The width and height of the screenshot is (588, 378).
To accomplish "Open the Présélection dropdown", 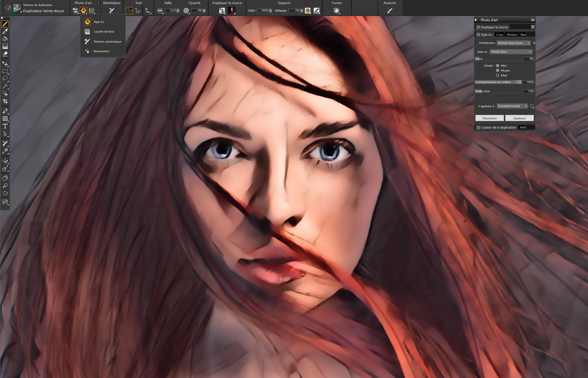I will pos(513,43).
